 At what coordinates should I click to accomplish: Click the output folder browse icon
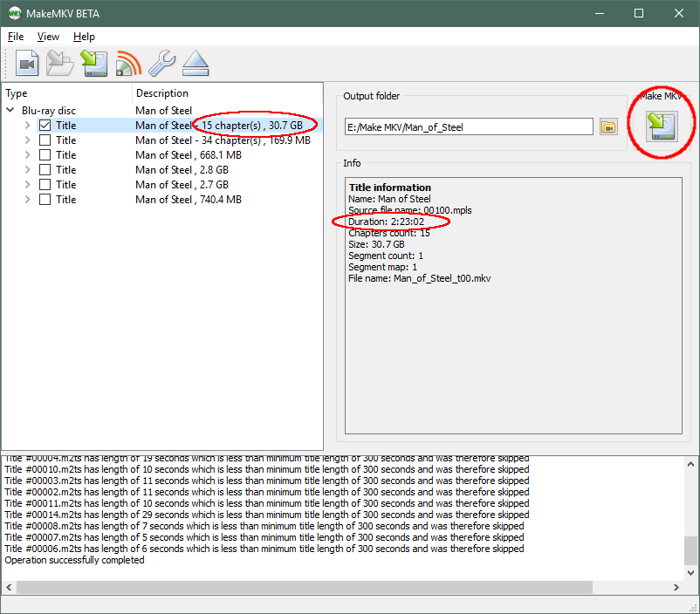[x=608, y=127]
